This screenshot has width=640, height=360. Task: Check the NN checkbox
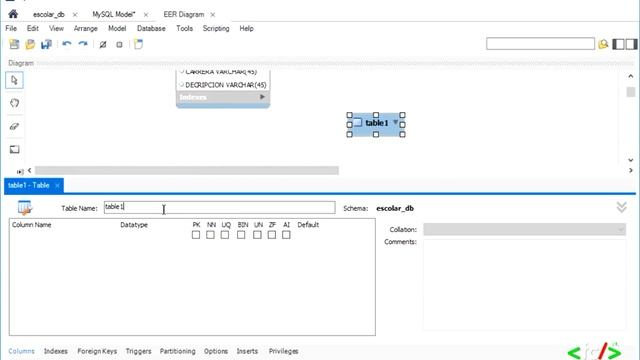(210, 235)
